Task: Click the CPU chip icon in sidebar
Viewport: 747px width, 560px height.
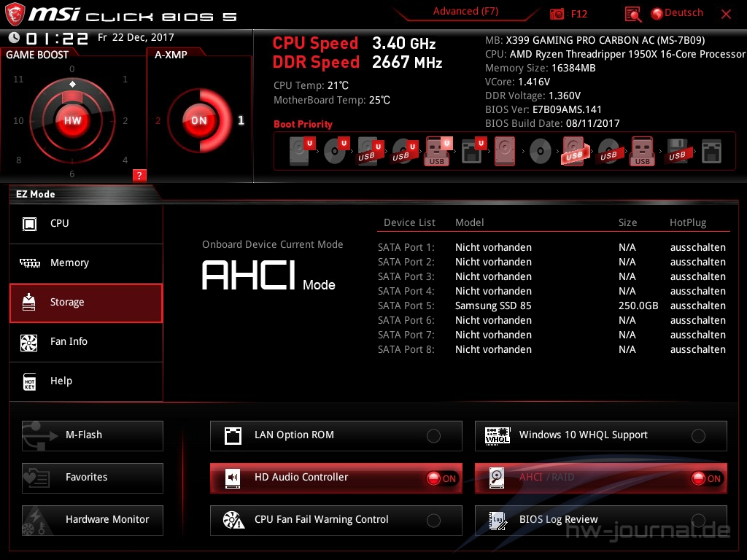Action: 29,224
